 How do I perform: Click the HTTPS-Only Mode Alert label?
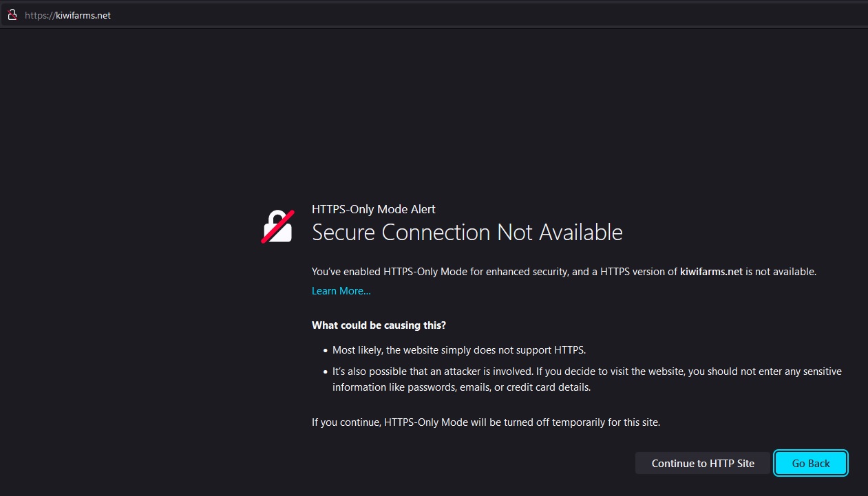[374, 209]
